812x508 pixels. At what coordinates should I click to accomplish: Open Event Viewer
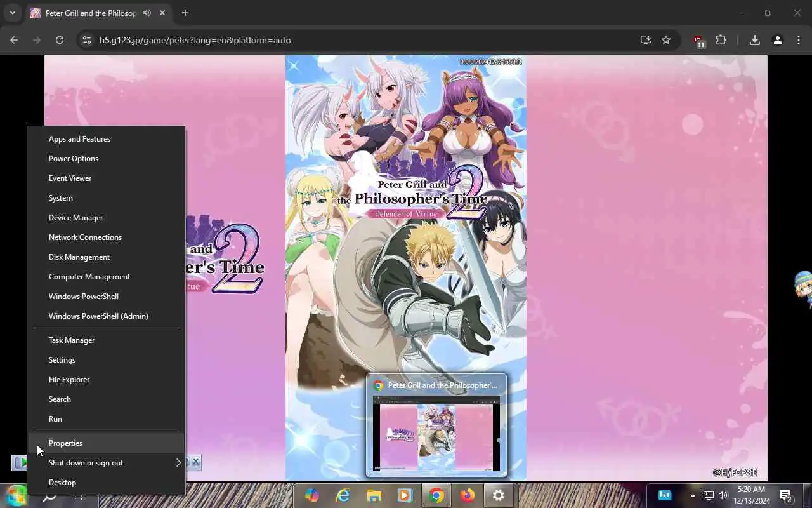tap(106, 178)
